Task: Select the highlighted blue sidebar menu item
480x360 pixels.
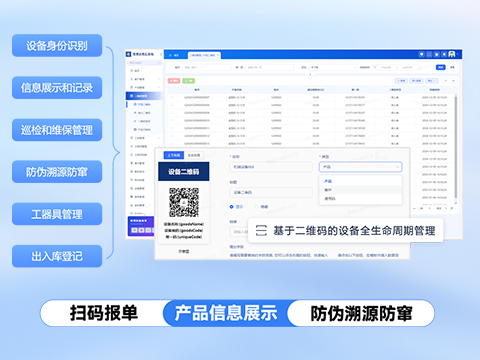Action: point(144,96)
